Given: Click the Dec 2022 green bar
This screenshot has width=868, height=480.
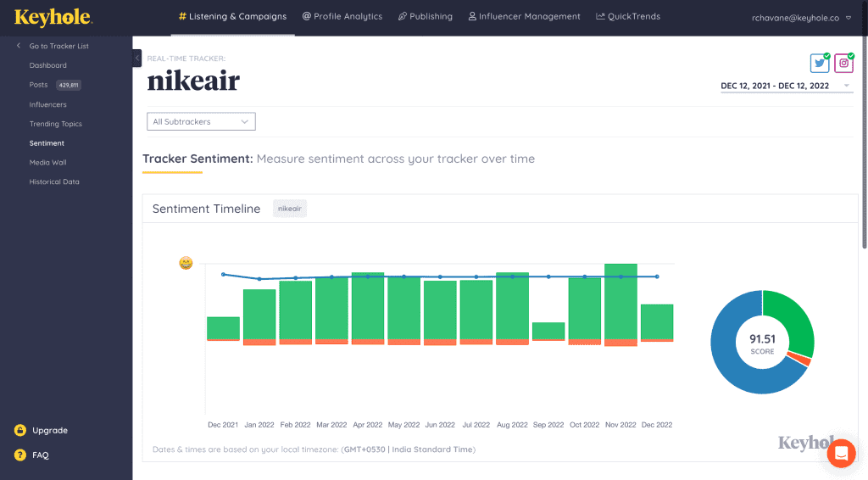Looking at the screenshot, I should [x=657, y=321].
